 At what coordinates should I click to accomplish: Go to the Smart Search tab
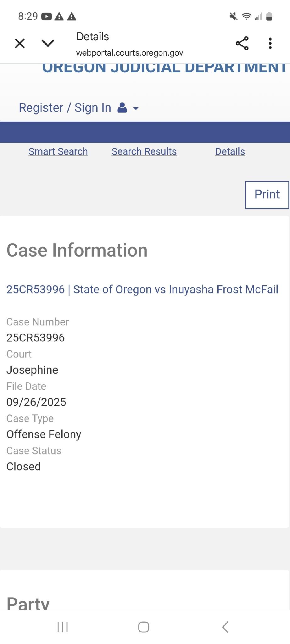click(x=58, y=152)
